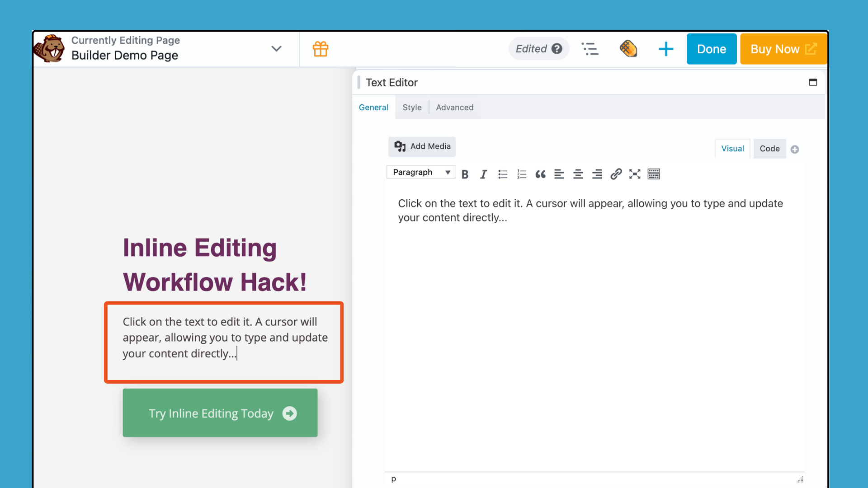Click the Done button to finish editing
Viewport: 868px width, 488px height.
[711, 49]
